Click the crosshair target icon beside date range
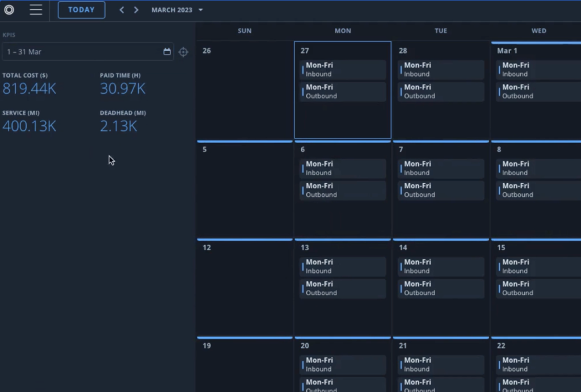The image size is (581, 392). click(183, 52)
